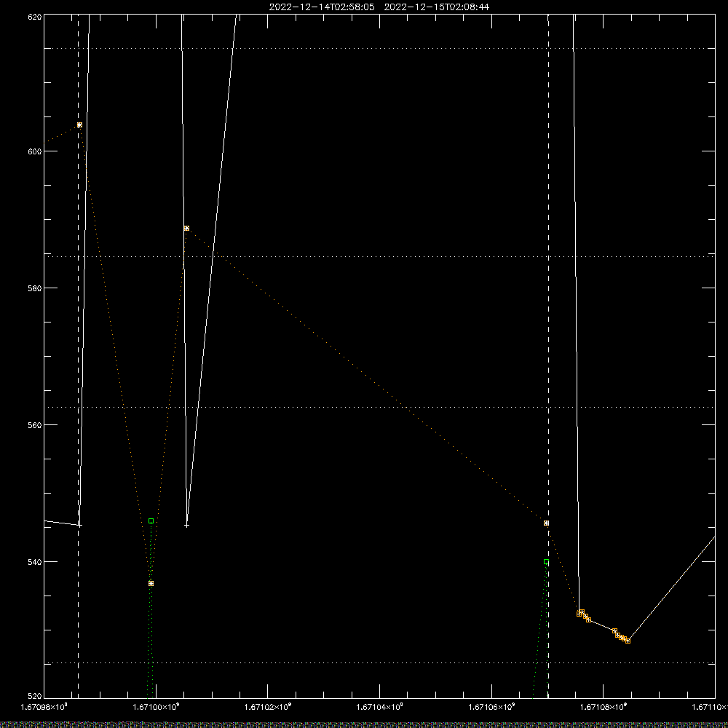Click the x-axis label 1.67108×10⁹
The width and height of the screenshot is (728, 728).
point(604,707)
